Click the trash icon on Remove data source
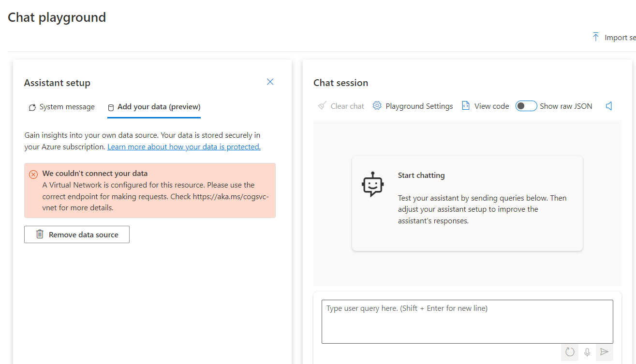Image resolution: width=636 pixels, height=364 pixels. point(40,234)
